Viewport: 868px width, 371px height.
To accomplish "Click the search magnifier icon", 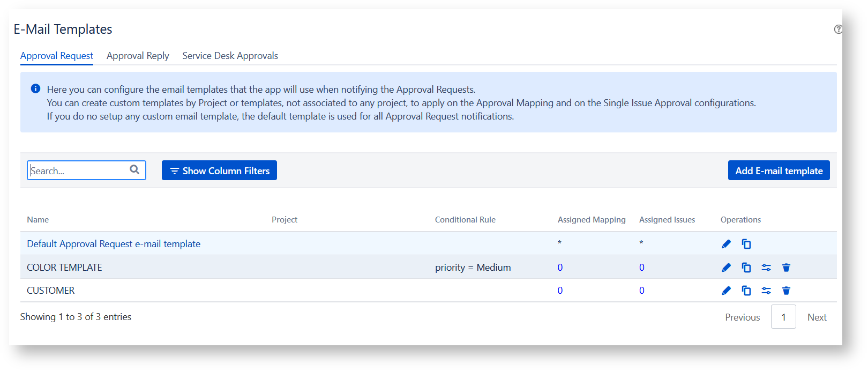I will (x=134, y=170).
